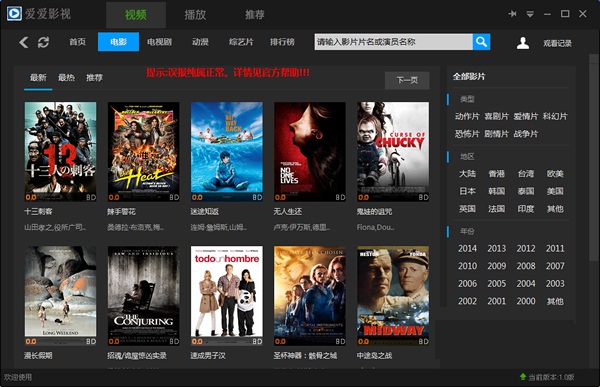Open the 迷途知返 movie poster
This screenshot has width=600, height=387.
click(x=227, y=152)
